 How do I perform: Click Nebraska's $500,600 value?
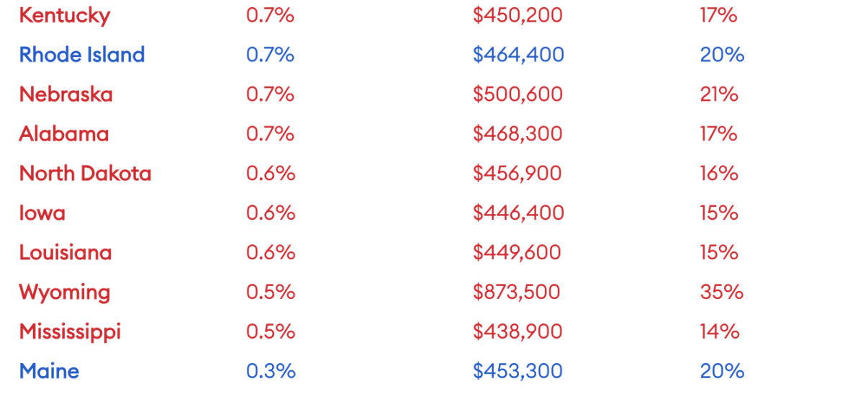click(517, 94)
